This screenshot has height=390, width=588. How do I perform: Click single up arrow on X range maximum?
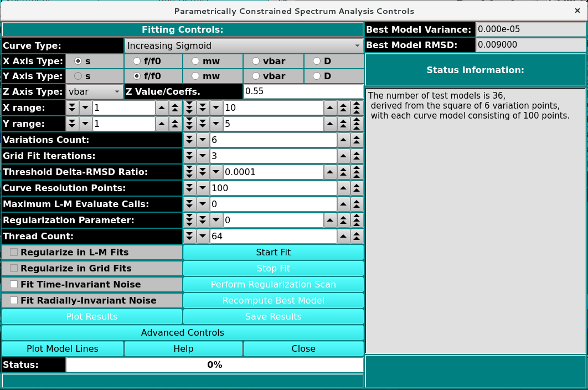(x=329, y=108)
